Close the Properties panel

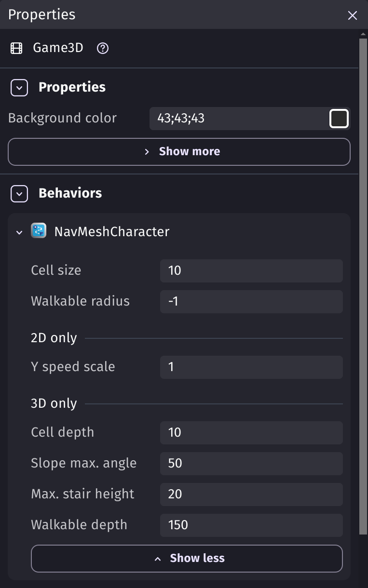point(353,15)
